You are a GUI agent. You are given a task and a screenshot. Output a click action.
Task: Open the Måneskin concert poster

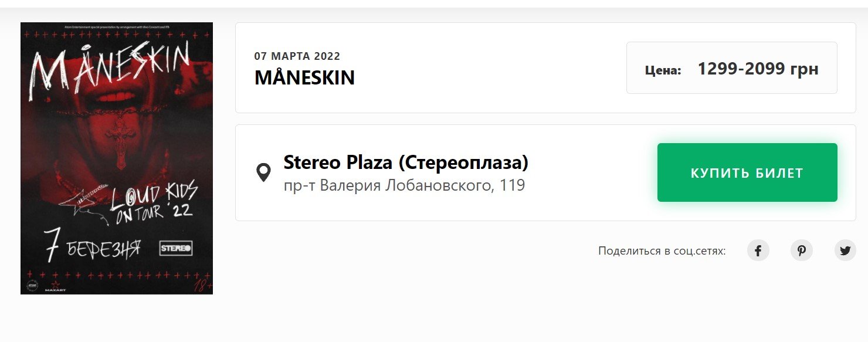(x=117, y=158)
